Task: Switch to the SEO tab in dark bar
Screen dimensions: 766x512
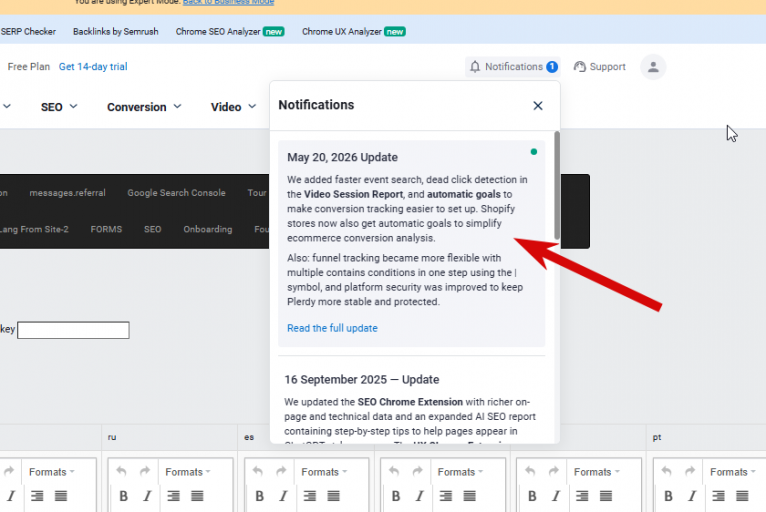Action: (x=152, y=229)
